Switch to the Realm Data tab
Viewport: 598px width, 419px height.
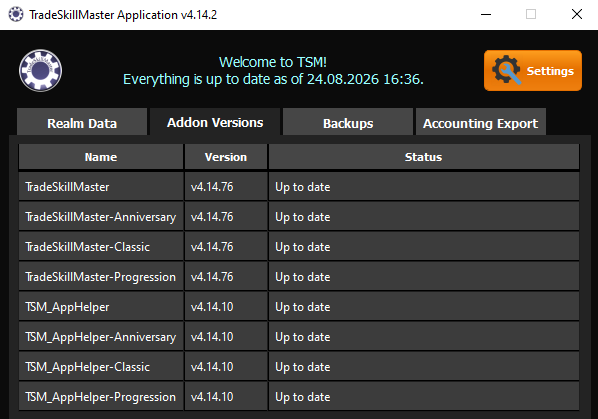point(82,122)
